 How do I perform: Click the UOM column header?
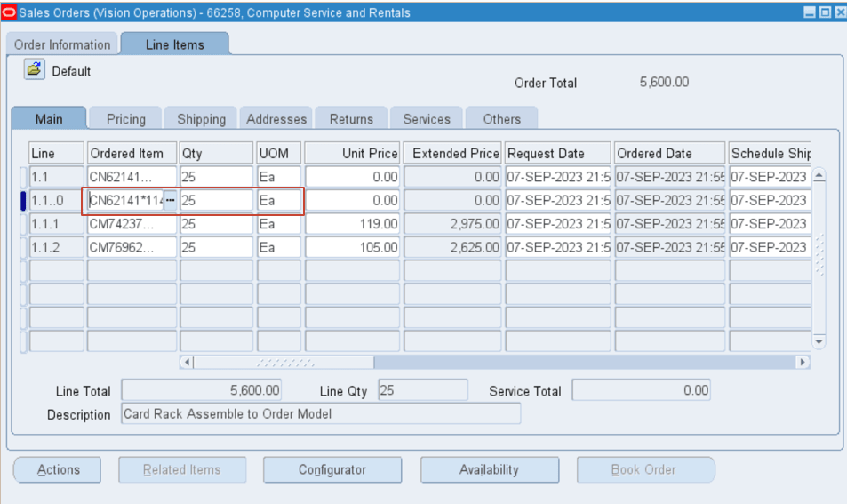(279, 154)
